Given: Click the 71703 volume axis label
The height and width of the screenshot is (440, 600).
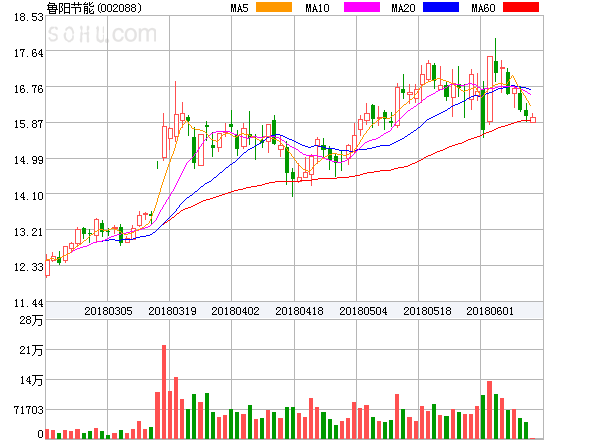Looking at the screenshot, I should pos(29,410).
